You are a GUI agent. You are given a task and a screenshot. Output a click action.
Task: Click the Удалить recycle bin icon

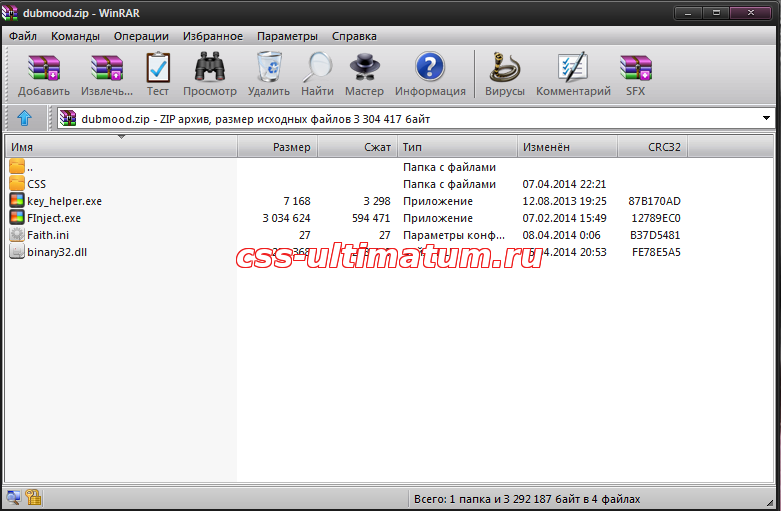(269, 67)
